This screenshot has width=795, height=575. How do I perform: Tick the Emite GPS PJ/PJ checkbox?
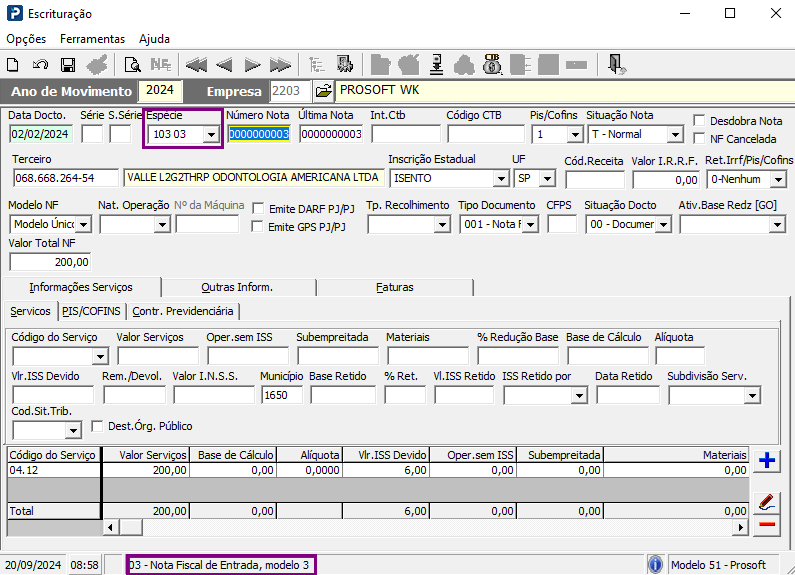point(257,226)
